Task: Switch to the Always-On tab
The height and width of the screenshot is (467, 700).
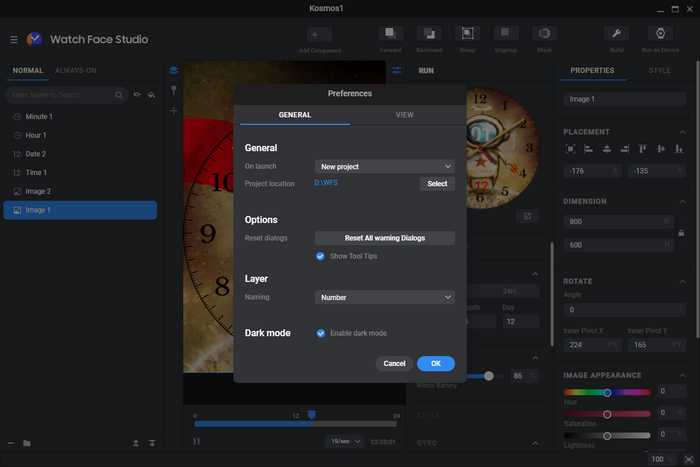Action: (76, 71)
